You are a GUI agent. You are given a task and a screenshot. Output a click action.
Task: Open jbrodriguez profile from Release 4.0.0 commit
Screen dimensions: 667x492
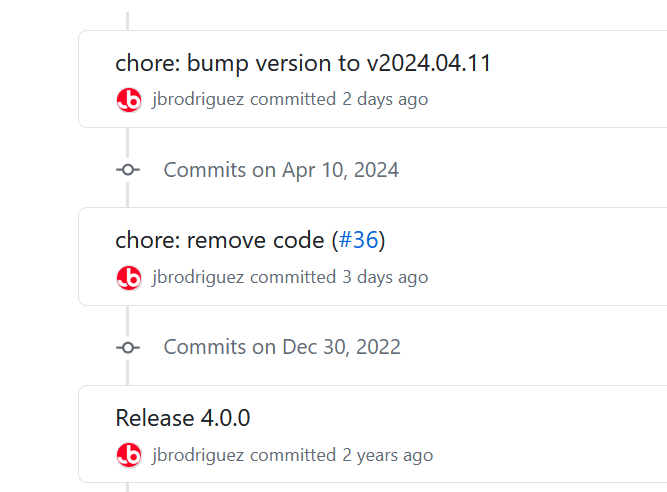click(198, 455)
